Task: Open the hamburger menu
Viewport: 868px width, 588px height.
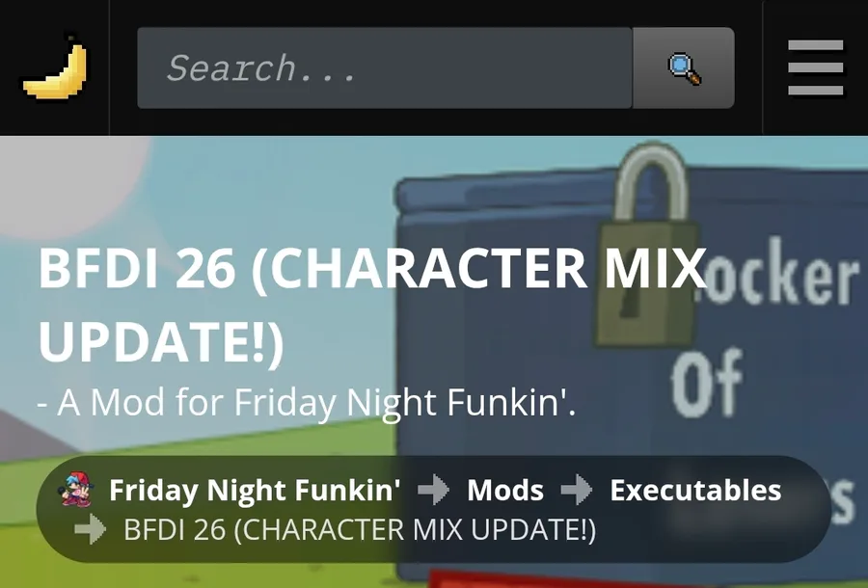Action: (x=815, y=67)
